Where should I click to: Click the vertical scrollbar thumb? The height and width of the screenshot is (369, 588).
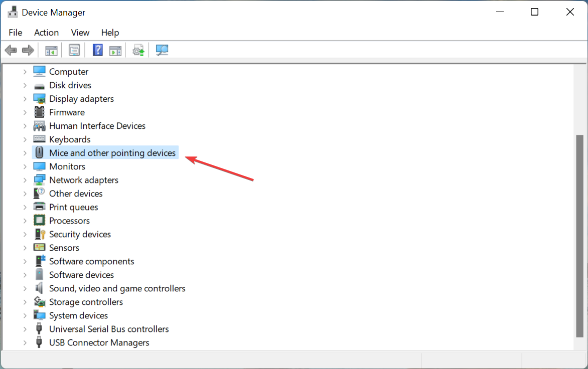pos(580,236)
